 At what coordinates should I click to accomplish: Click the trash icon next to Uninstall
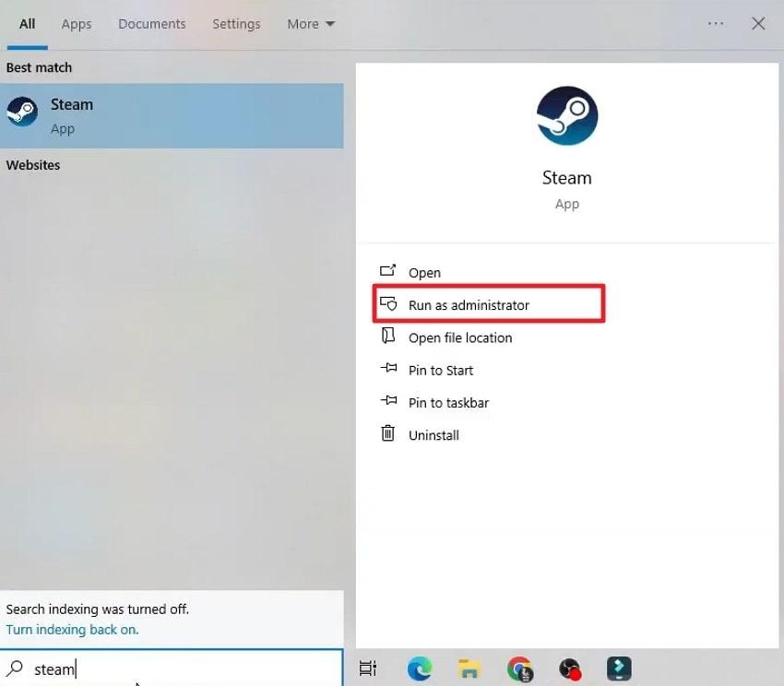pyautogui.click(x=386, y=434)
